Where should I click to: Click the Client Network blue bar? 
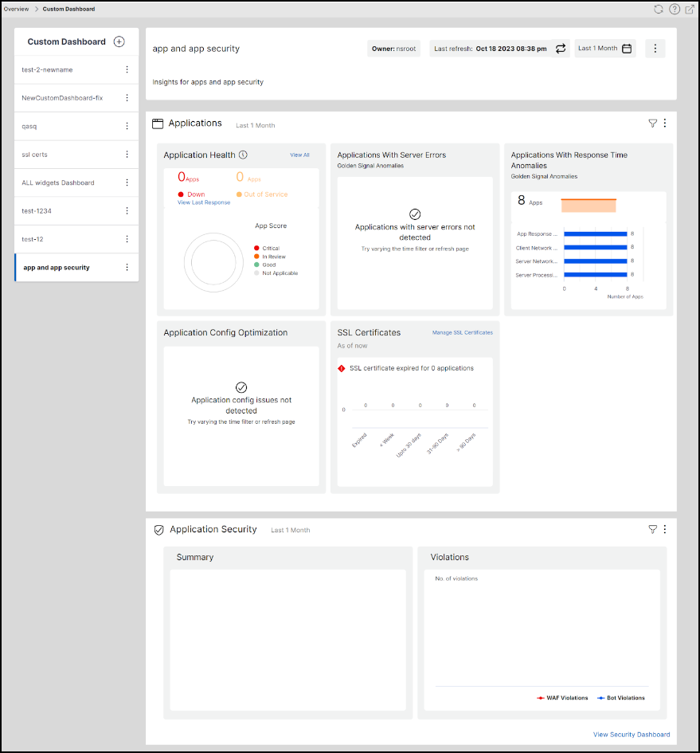pos(596,247)
